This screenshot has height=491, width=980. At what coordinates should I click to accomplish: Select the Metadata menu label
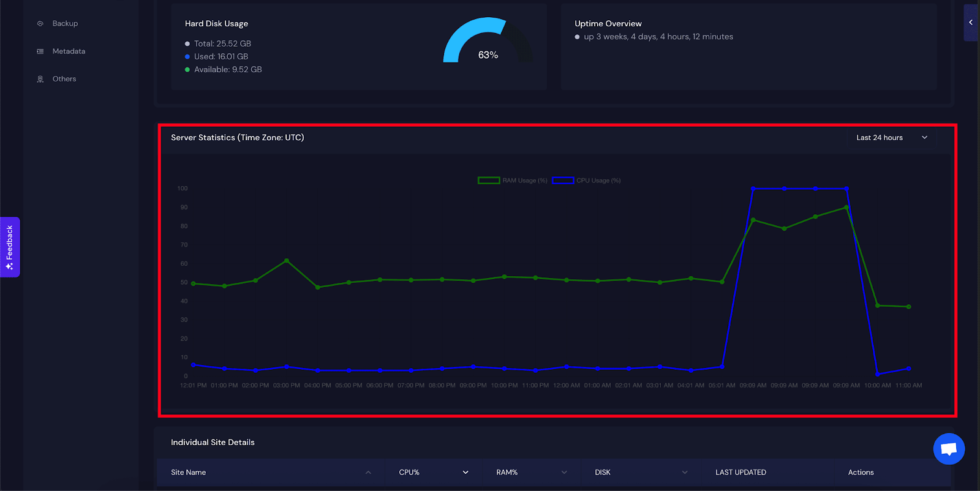69,51
